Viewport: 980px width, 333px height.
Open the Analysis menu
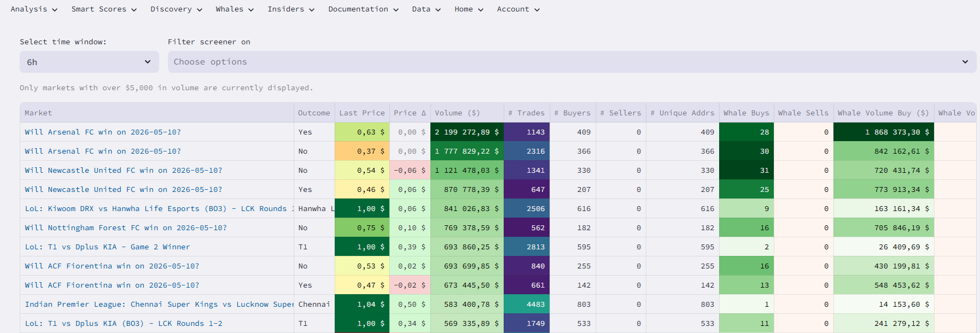pyautogui.click(x=34, y=9)
